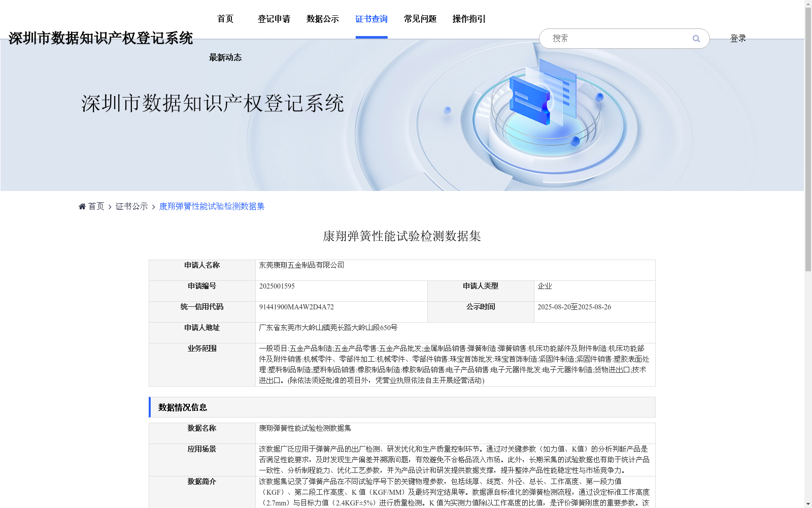Click the search magnifier icon
This screenshot has height=508, width=812.
coord(696,39)
